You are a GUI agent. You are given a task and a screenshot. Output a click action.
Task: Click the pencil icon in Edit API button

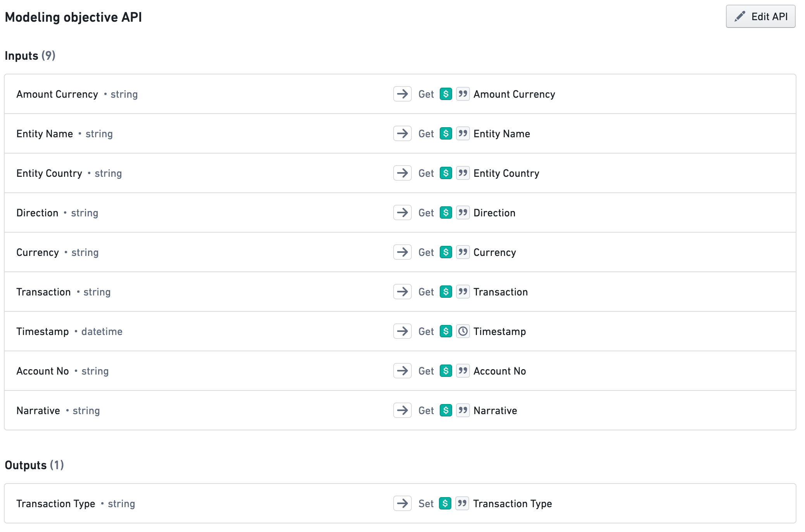pyautogui.click(x=739, y=16)
